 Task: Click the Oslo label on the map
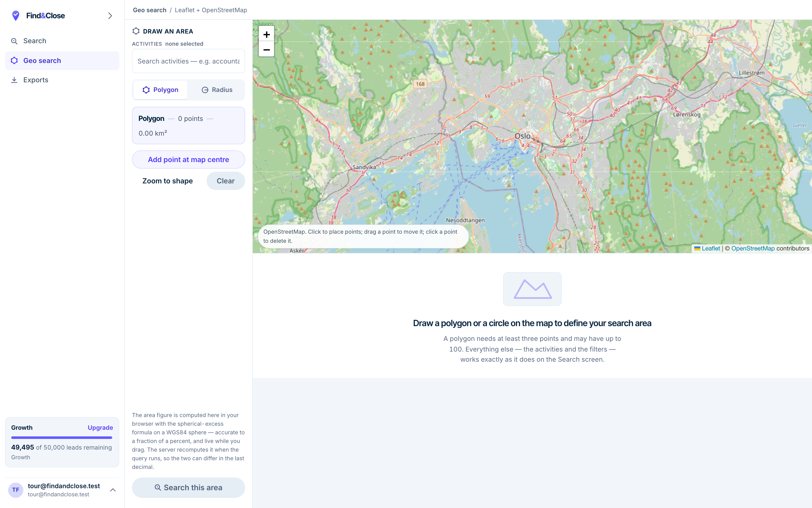pyautogui.click(x=522, y=136)
